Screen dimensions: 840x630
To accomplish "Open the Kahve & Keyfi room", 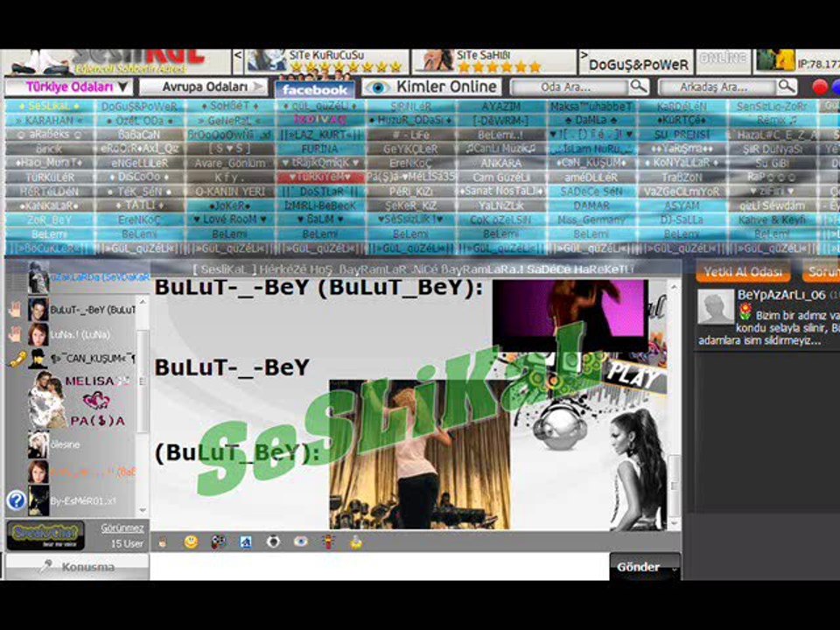I will 772,220.
